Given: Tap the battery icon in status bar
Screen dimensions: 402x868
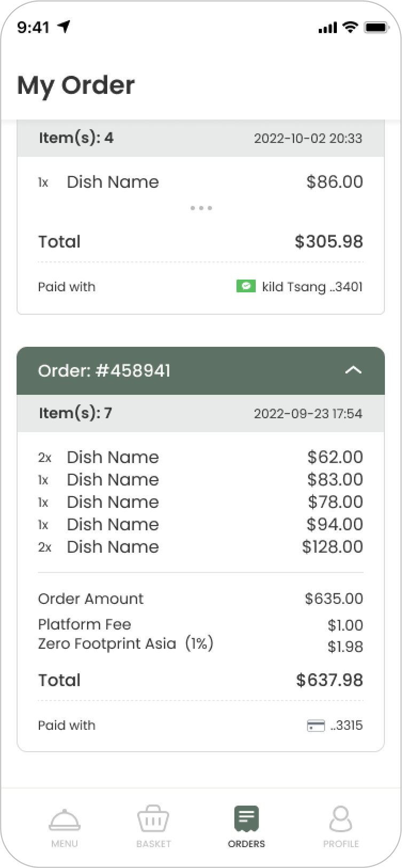Looking at the screenshot, I should pyautogui.click(x=376, y=27).
